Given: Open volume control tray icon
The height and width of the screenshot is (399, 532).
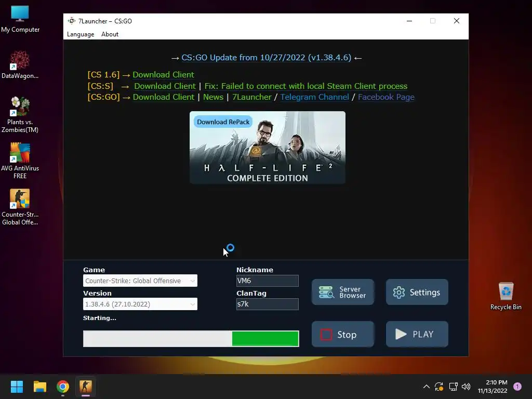Looking at the screenshot, I should pos(466,387).
